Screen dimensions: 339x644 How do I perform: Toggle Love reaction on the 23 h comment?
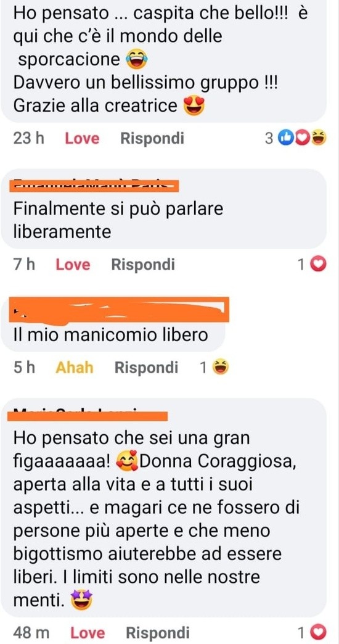pos(82,138)
